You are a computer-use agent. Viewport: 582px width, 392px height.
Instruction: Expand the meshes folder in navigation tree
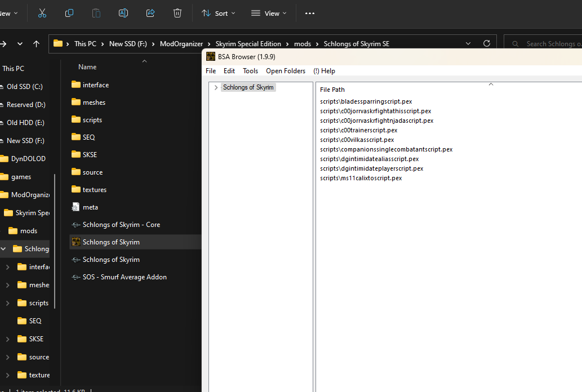(7, 285)
